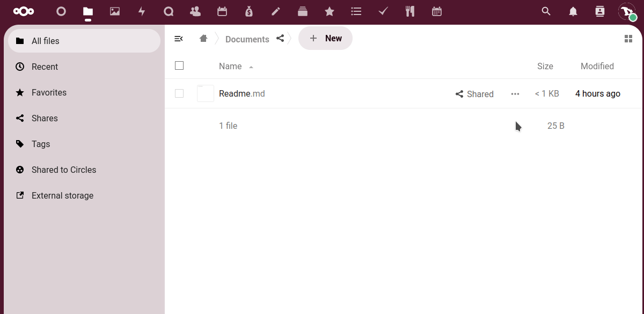Open the money bag app icon
Viewport: 644px width, 314px height.
point(249,11)
